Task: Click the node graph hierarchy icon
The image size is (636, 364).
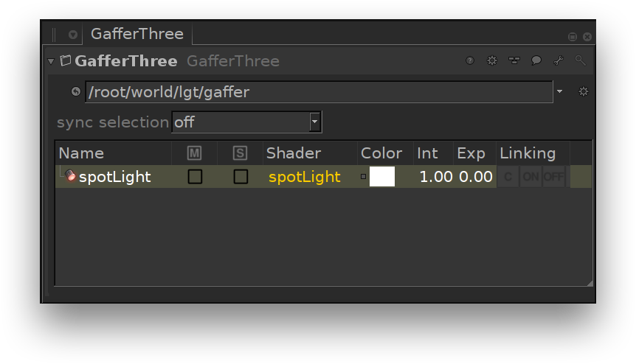Action: coord(514,60)
